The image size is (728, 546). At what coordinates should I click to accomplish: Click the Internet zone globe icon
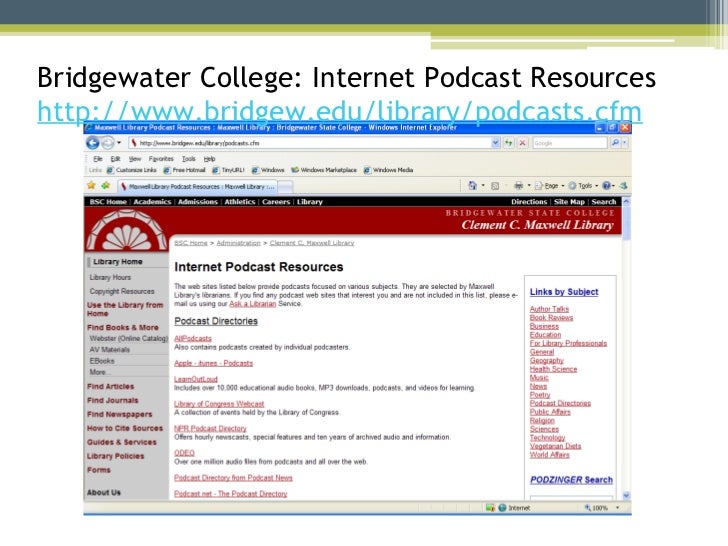(x=502, y=508)
